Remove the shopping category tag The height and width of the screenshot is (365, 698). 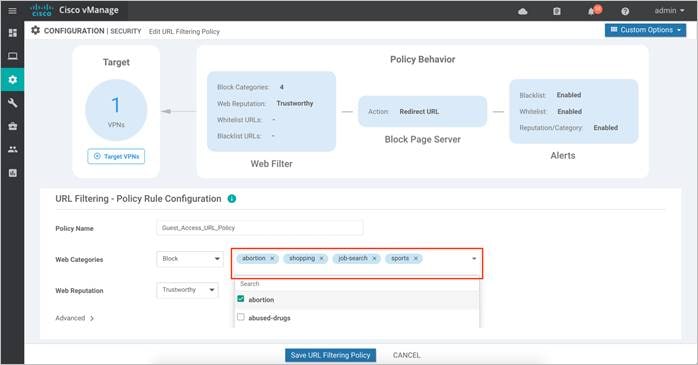point(321,259)
